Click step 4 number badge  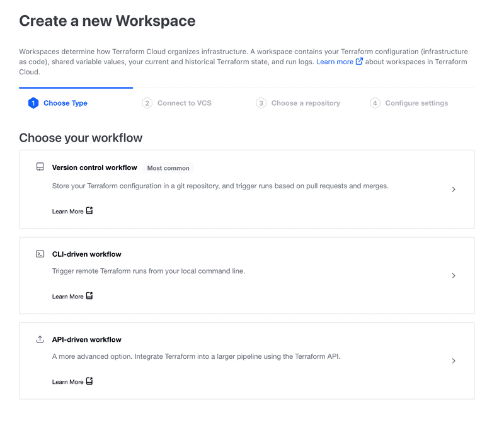375,103
